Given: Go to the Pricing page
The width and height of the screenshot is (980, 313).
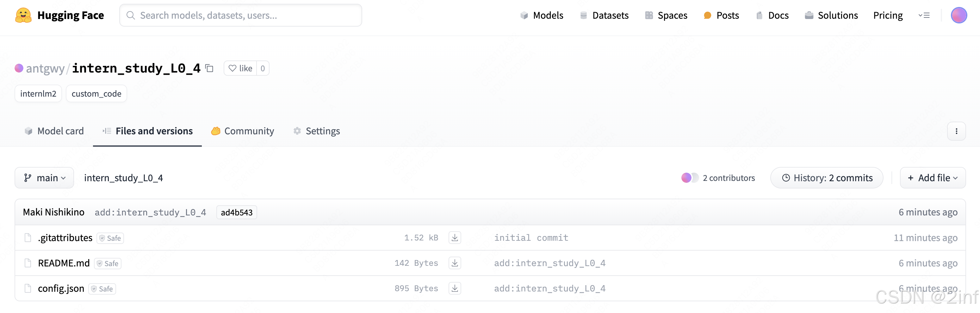Looking at the screenshot, I should pyautogui.click(x=888, y=15).
